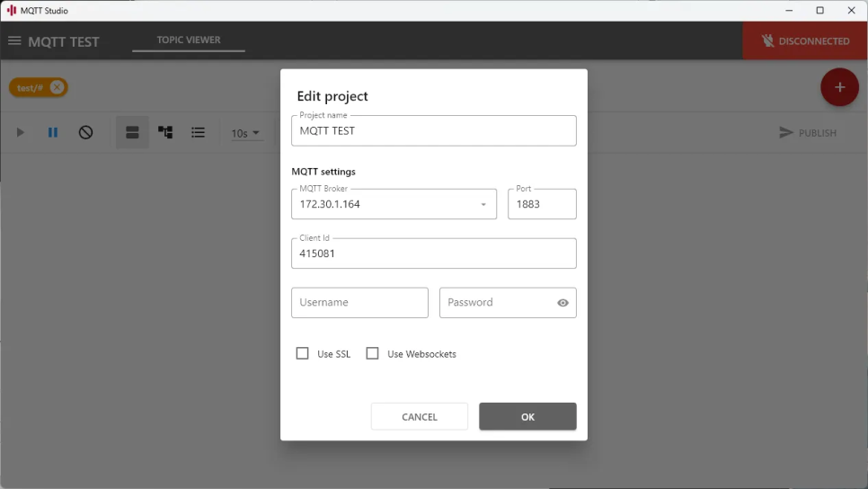Viewport: 868px width, 489px height.
Task: Expand the MQTT Broker dropdown arrow
Action: tap(483, 204)
